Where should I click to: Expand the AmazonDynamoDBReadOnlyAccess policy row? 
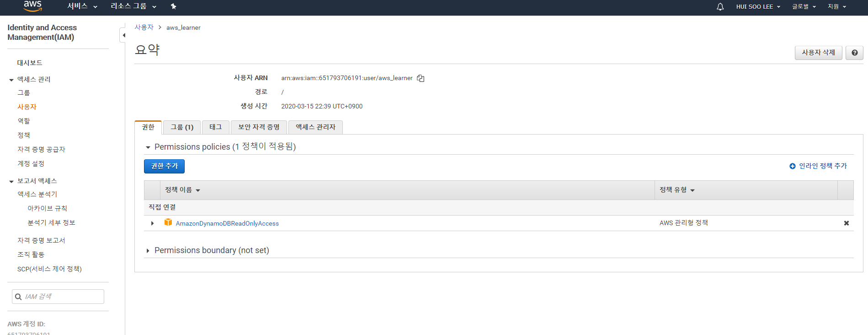click(152, 223)
